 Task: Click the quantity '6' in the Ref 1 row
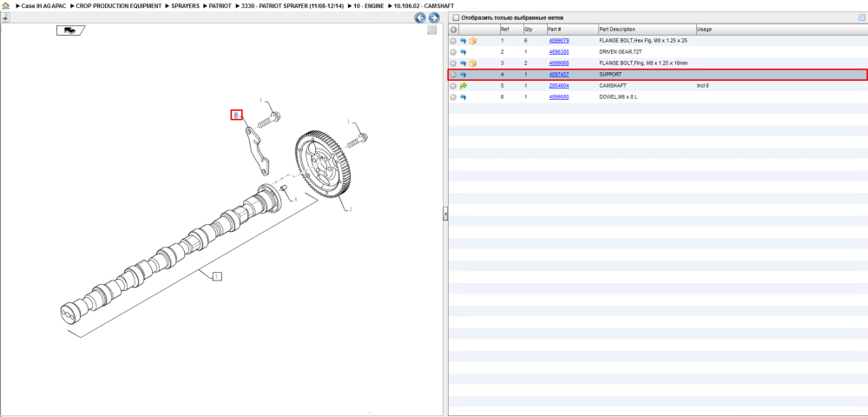[525, 41]
